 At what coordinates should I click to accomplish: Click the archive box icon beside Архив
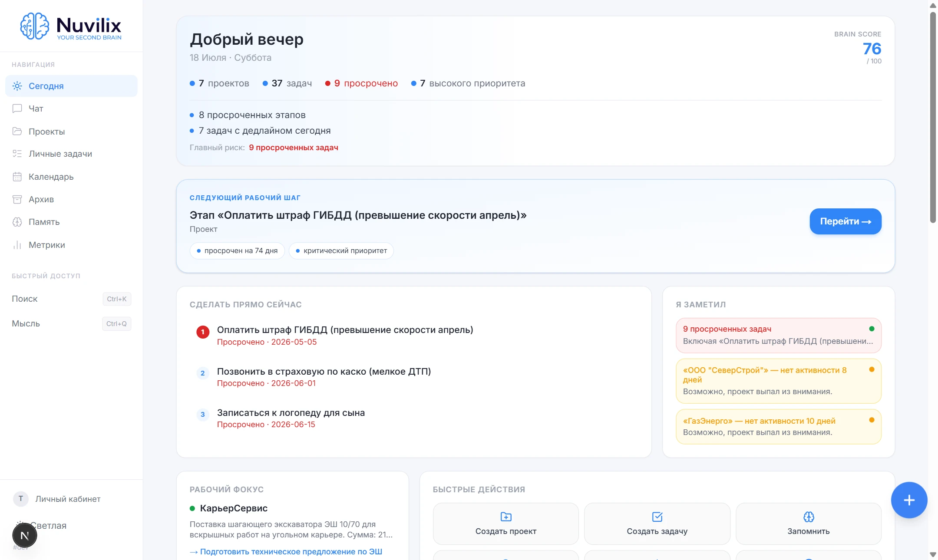click(x=17, y=199)
